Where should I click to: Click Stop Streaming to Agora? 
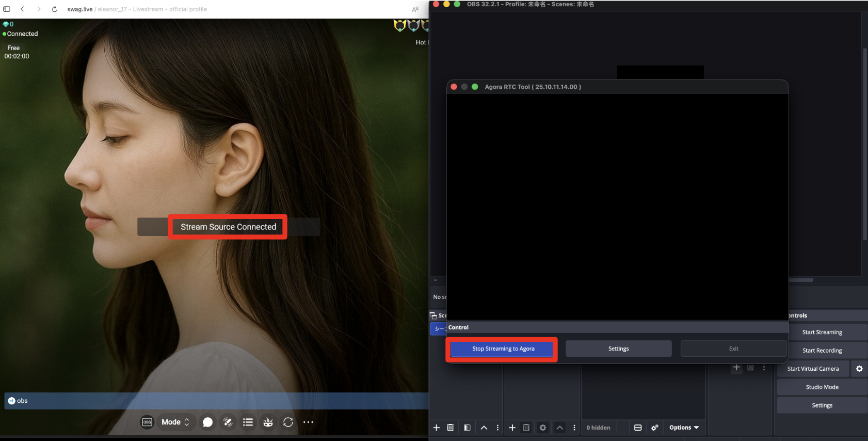tap(503, 349)
